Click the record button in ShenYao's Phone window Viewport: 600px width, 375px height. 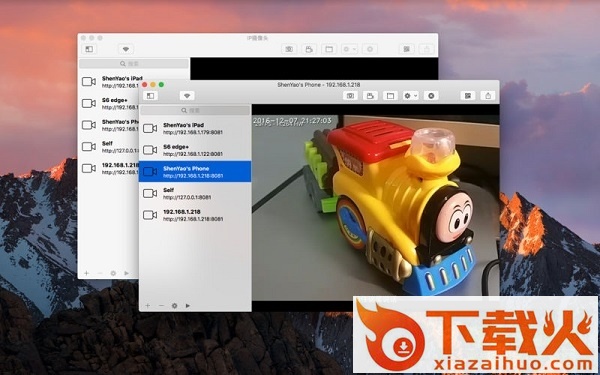click(370, 96)
